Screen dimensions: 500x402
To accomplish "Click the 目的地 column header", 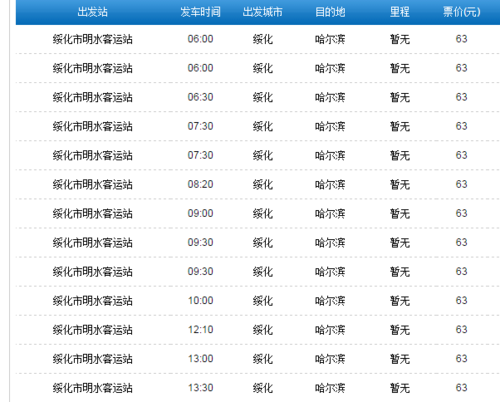I will 330,12.
